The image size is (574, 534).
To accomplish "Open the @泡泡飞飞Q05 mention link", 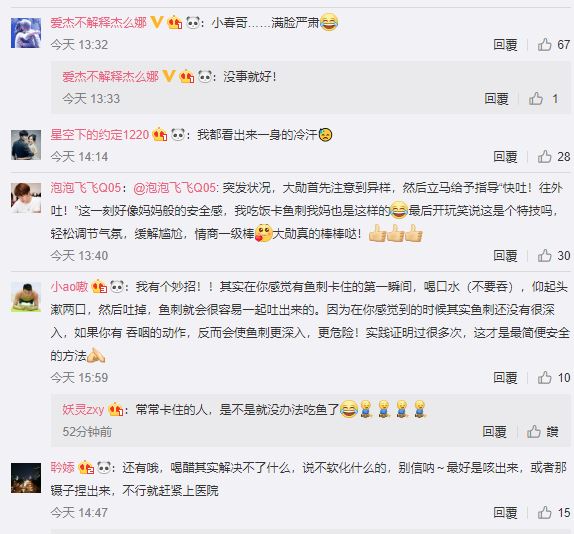I will click(x=175, y=188).
